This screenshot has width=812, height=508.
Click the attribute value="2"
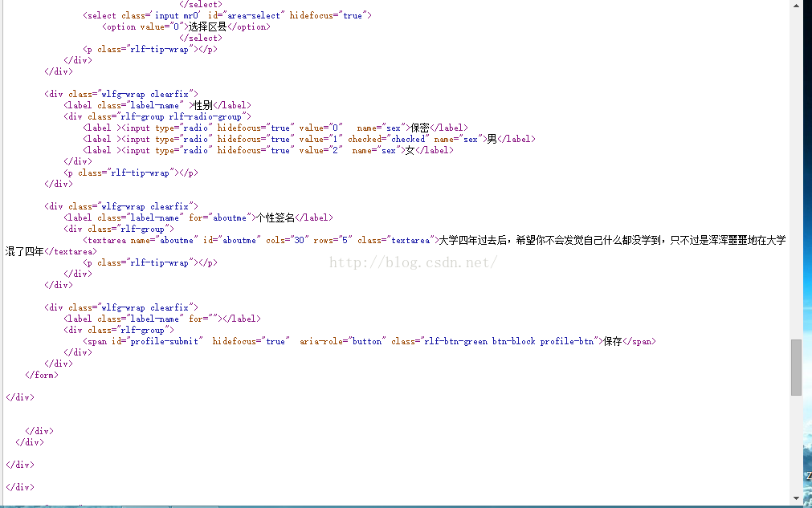coord(320,151)
